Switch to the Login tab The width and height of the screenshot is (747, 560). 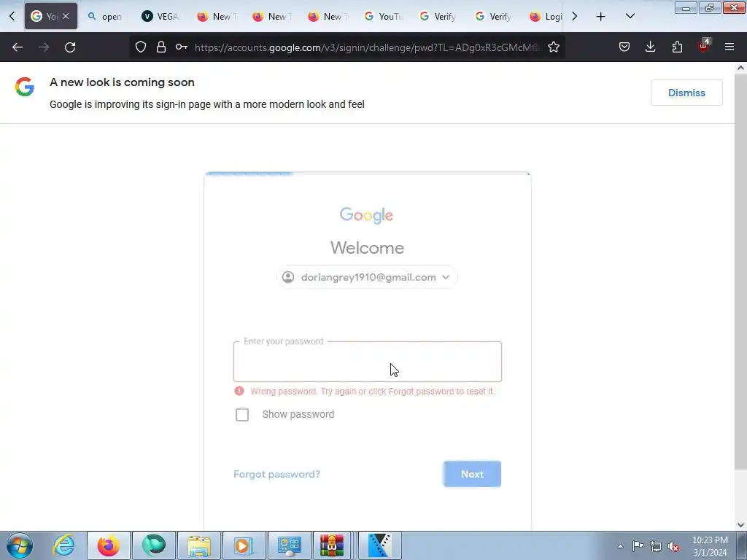tap(546, 17)
